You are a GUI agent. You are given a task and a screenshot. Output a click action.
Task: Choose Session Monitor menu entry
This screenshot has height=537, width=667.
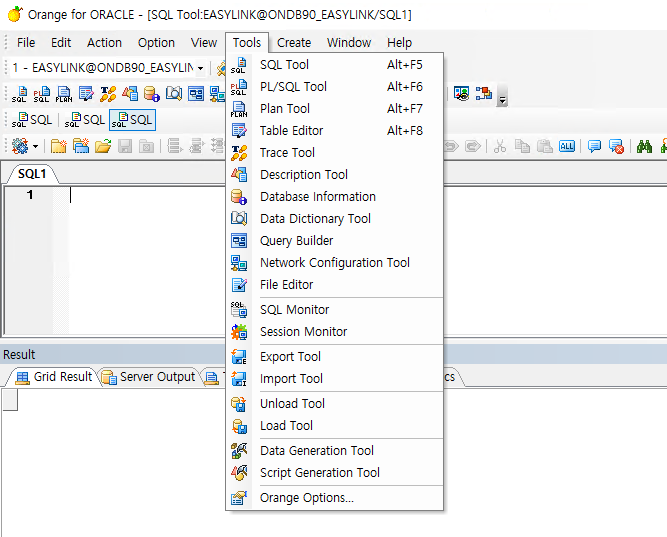pyautogui.click(x=334, y=331)
